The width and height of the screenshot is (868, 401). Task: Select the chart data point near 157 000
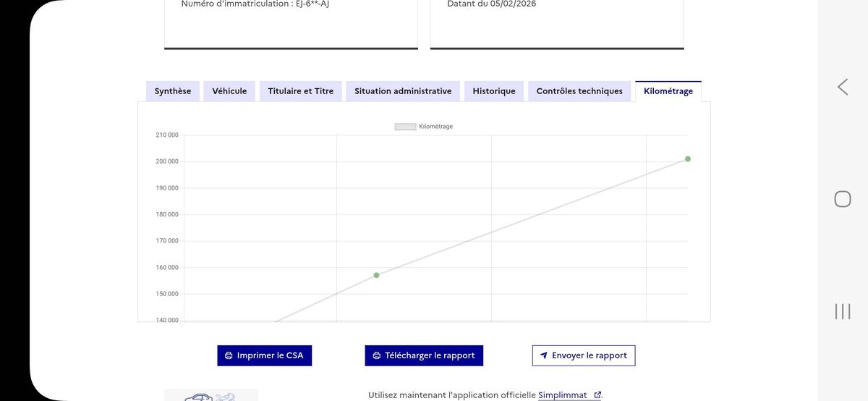pos(376,275)
